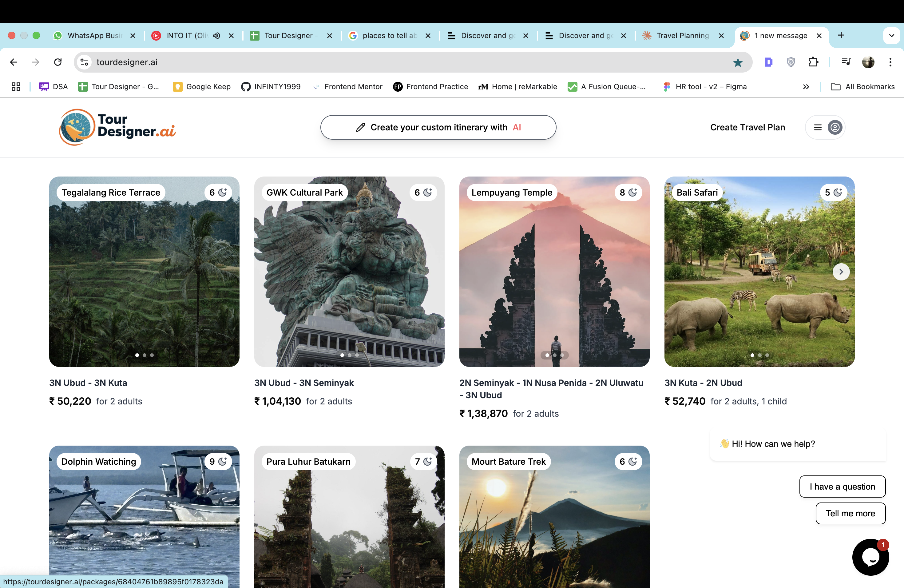
Task: Mute the INTO IT tab audio icon
Action: point(216,36)
